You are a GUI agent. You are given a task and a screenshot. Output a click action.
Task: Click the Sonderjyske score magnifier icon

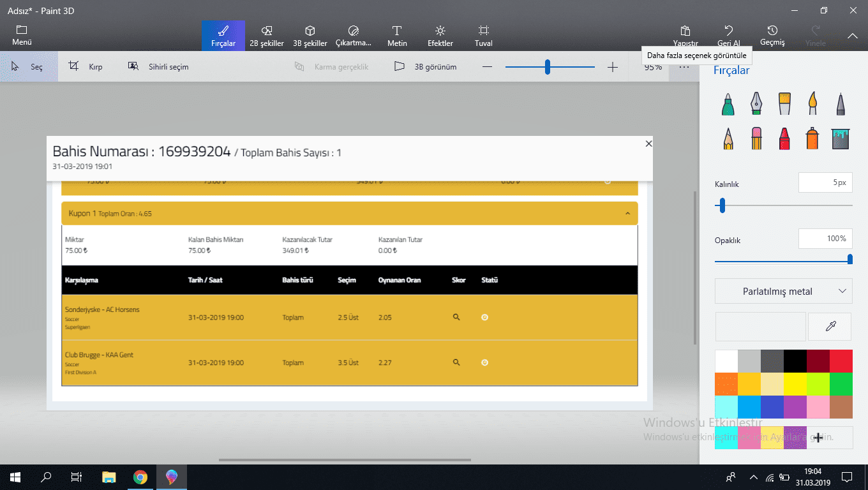click(x=456, y=317)
